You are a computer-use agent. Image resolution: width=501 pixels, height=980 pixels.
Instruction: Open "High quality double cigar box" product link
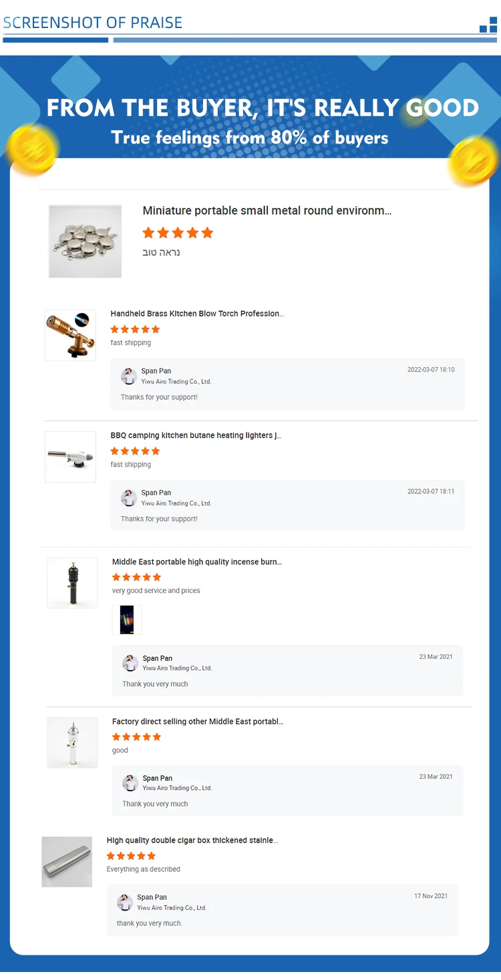point(192,840)
